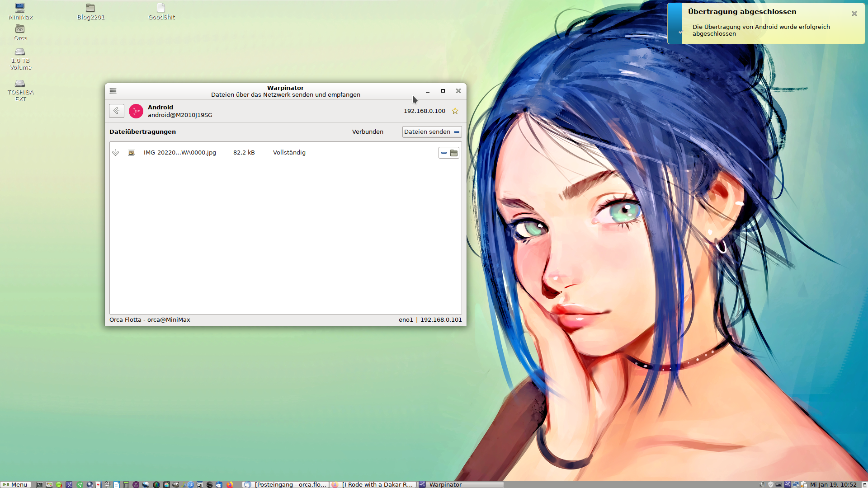Image resolution: width=868 pixels, height=488 pixels.
Task: Select the Blog2201 desktop folder
Action: point(91,11)
